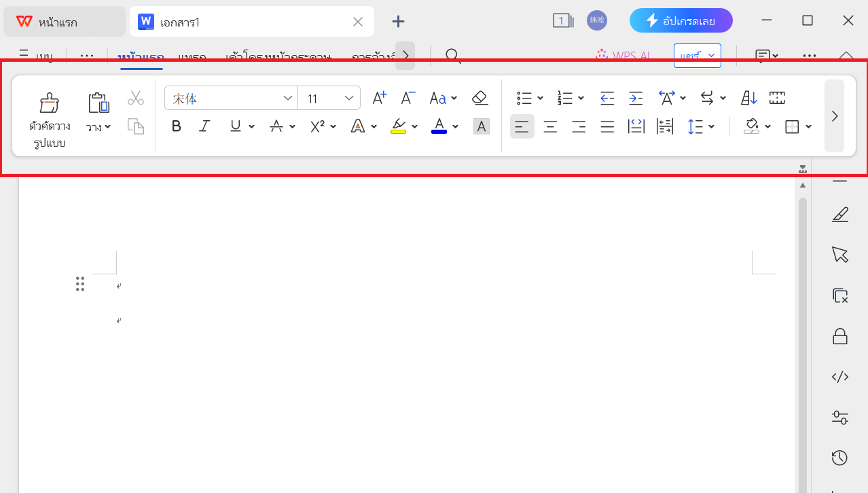Increase font size with A+ icon
The width and height of the screenshot is (868, 493).
379,98
